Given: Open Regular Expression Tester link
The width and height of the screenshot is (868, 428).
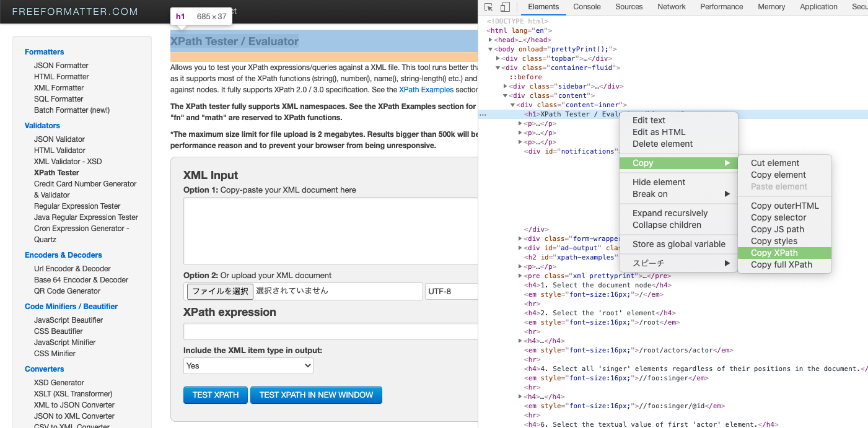Looking at the screenshot, I should pyautogui.click(x=77, y=206).
